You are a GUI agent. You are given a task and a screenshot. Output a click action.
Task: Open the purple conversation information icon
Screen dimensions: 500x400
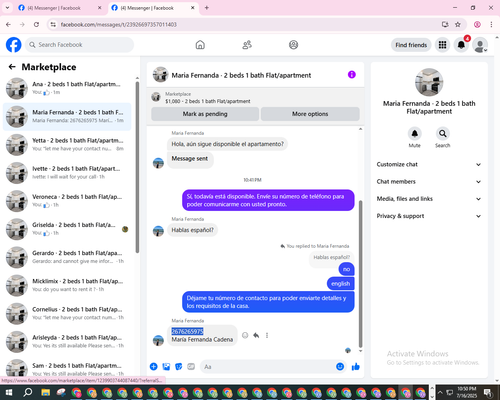pos(352,75)
